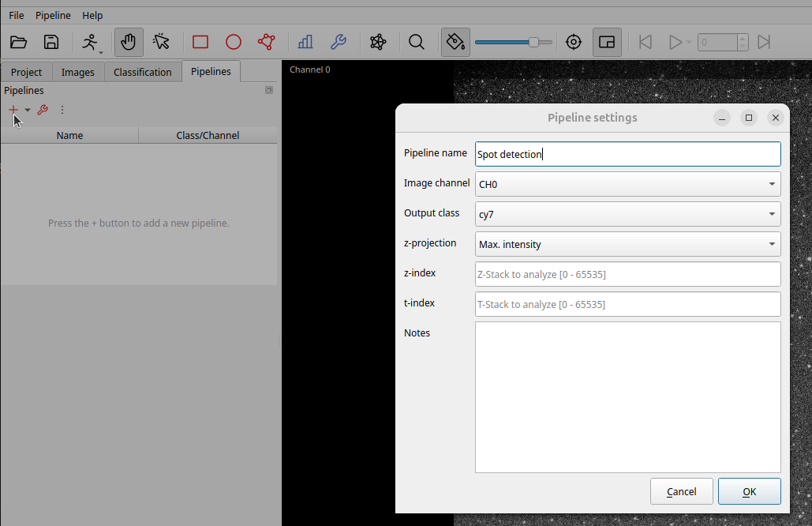Click the magnifier search icon

coord(417,43)
